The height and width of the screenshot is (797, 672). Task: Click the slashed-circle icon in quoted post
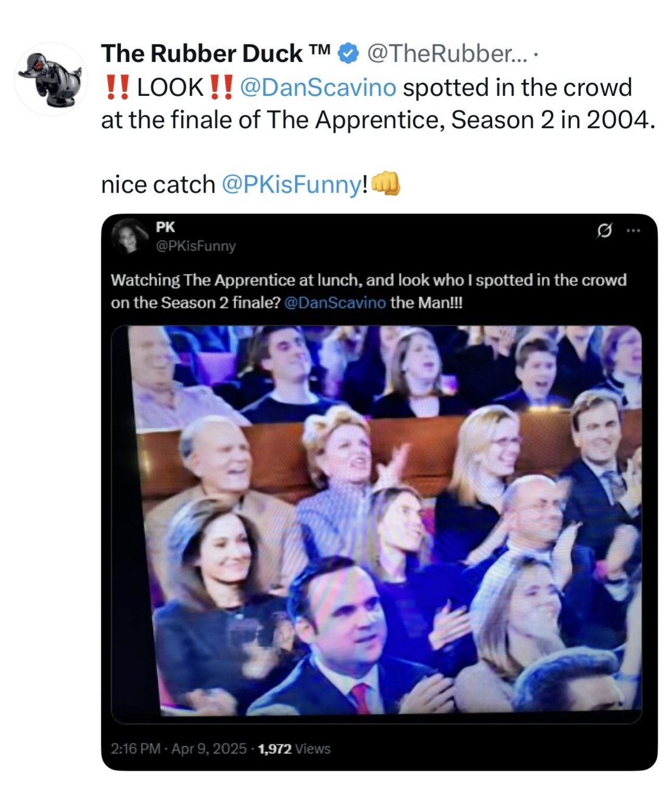pyautogui.click(x=605, y=230)
